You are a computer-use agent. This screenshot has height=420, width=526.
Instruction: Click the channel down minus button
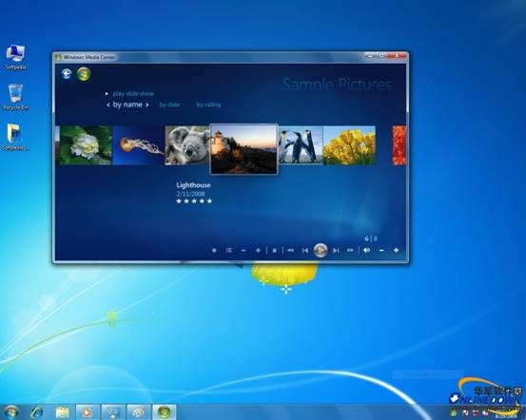coord(244,251)
